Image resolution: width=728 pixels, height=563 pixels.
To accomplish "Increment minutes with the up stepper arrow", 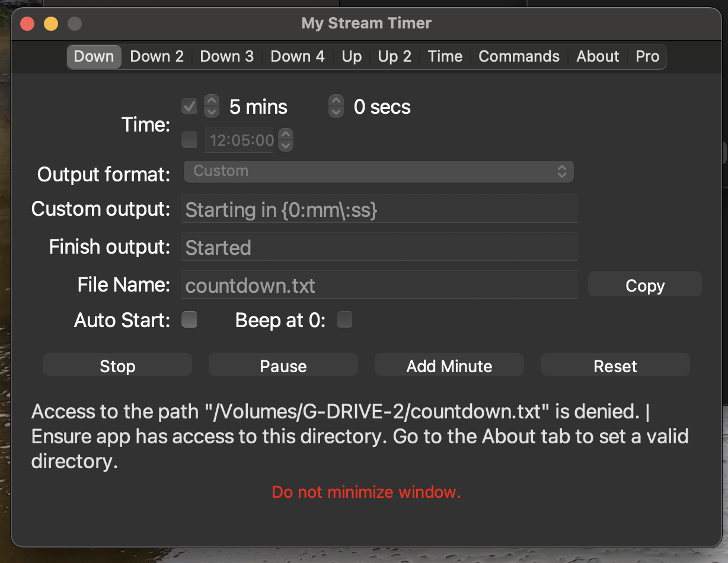I will pyautogui.click(x=211, y=101).
